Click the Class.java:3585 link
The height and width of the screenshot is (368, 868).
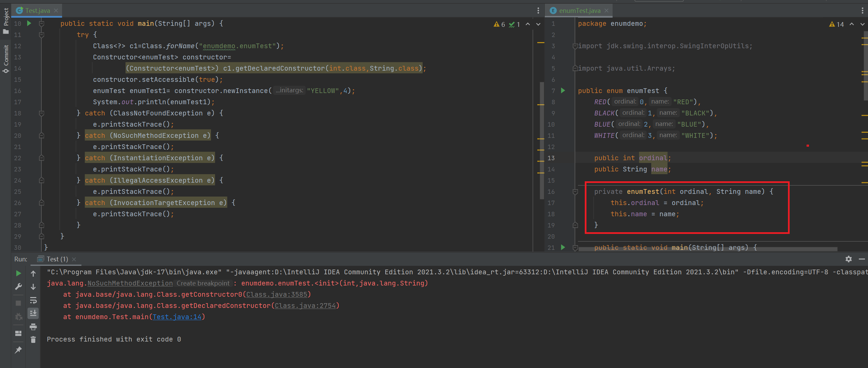tap(277, 294)
